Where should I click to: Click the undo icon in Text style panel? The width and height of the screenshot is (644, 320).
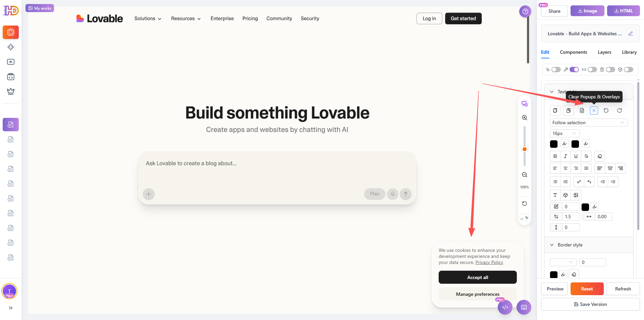point(606,110)
